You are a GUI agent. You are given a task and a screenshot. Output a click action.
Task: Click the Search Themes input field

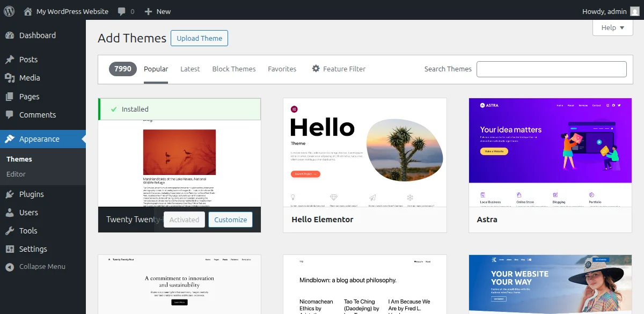click(551, 69)
